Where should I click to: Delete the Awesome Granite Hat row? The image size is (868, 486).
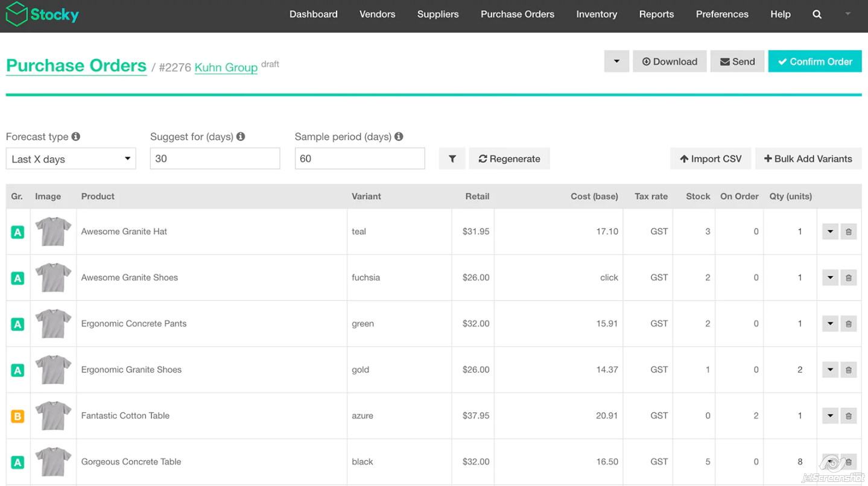tap(848, 232)
